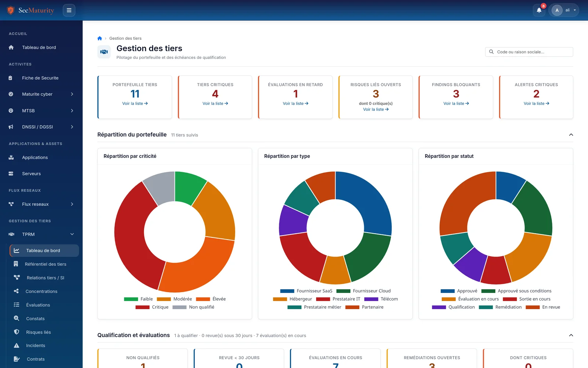Toggle the Télécom legend swatch
The width and height of the screenshot is (588, 368).
(371, 299)
